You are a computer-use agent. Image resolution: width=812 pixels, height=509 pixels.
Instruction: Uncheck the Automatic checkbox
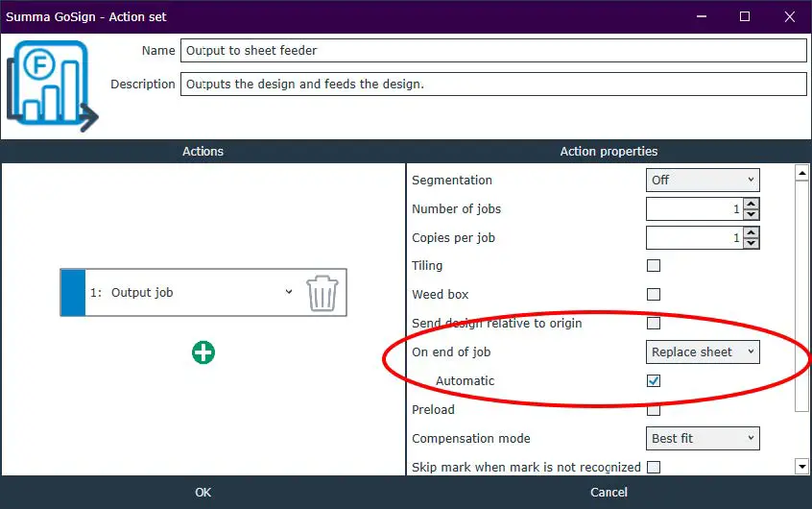tap(654, 381)
